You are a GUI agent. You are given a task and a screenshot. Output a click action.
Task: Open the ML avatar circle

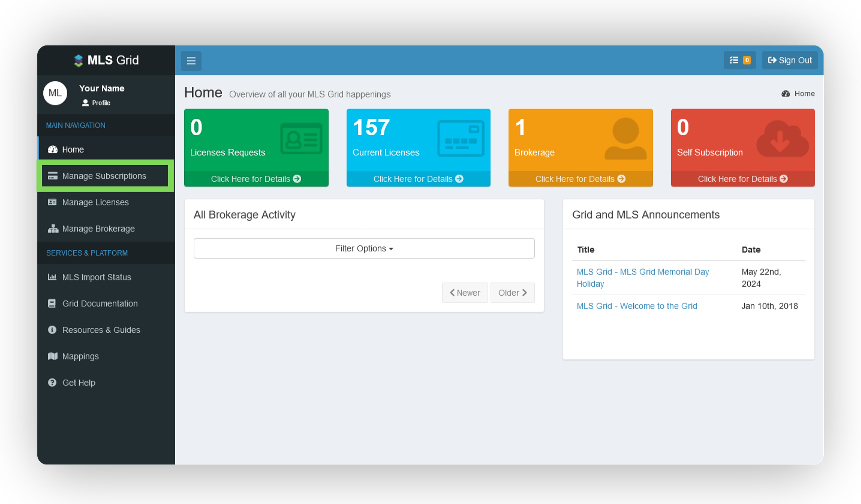point(55,93)
